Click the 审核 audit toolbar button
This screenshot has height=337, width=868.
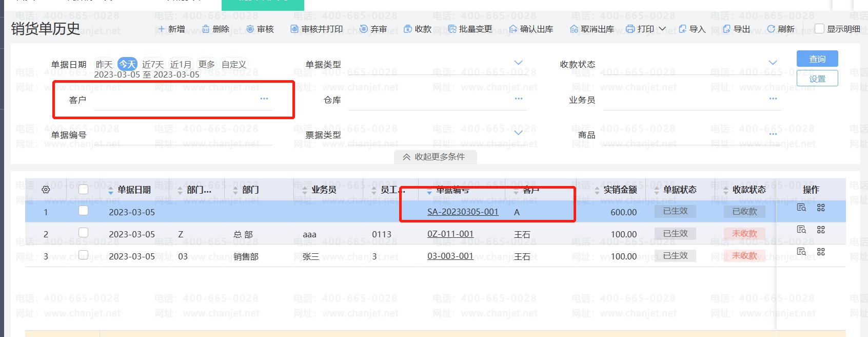click(260, 29)
